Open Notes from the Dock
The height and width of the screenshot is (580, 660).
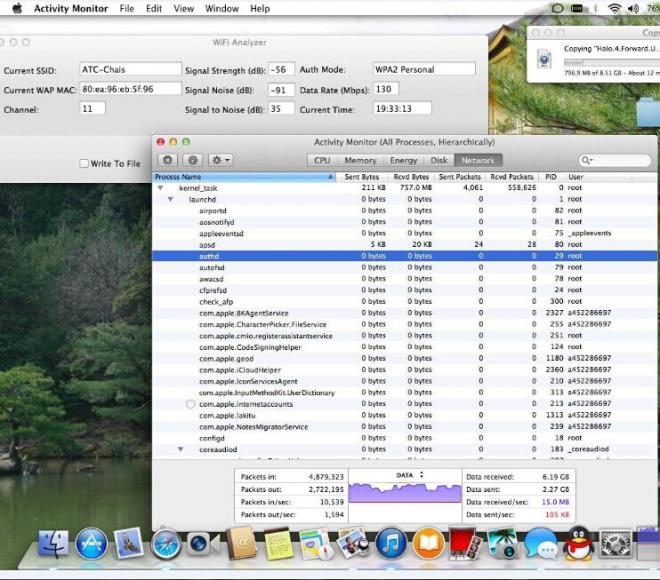[279, 545]
